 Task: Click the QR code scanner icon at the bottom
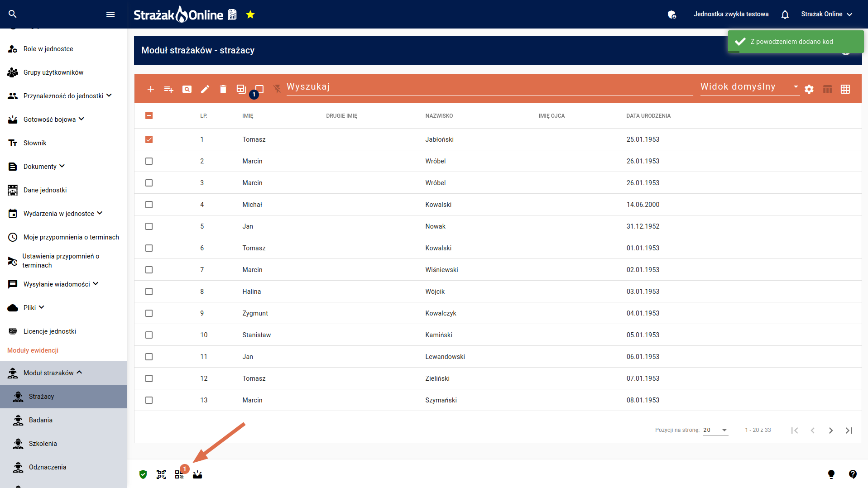pos(161,474)
